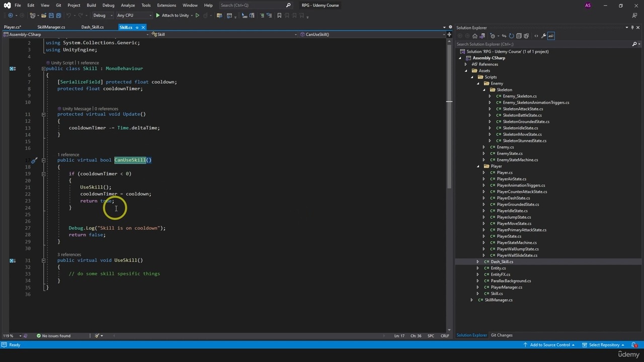Click the notifications bell in status bar
This screenshot has height=362, width=644.
pyautogui.click(x=633, y=345)
